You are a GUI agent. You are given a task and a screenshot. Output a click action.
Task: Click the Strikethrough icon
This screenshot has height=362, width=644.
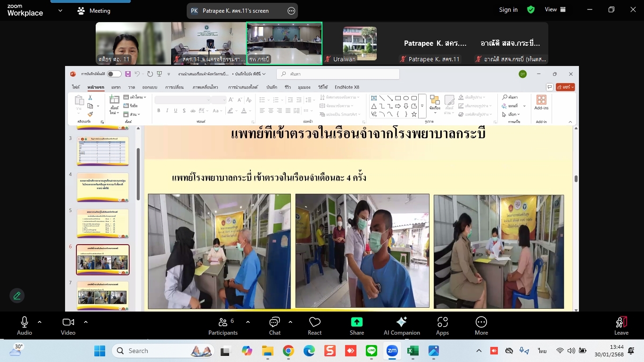(193, 111)
